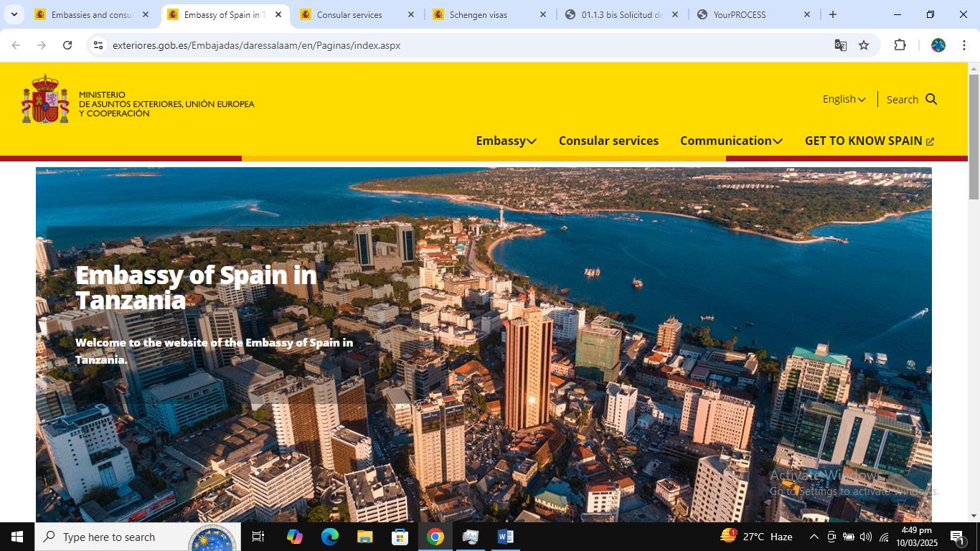
Task: Open the site search magnifier icon
Action: click(x=930, y=99)
